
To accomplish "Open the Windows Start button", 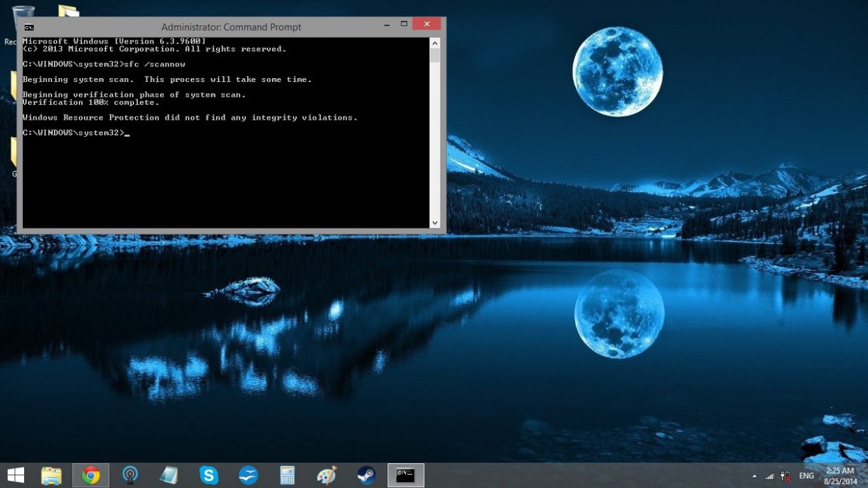I will [16, 475].
